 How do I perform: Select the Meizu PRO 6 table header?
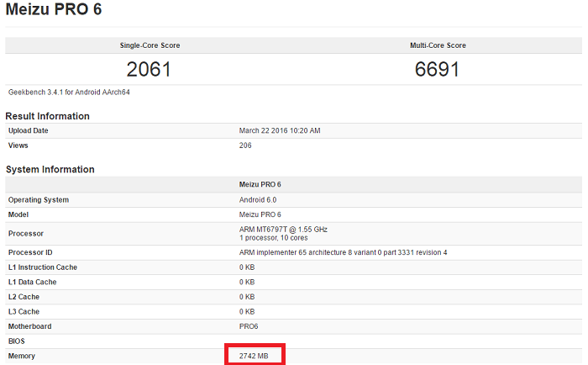coord(260,184)
